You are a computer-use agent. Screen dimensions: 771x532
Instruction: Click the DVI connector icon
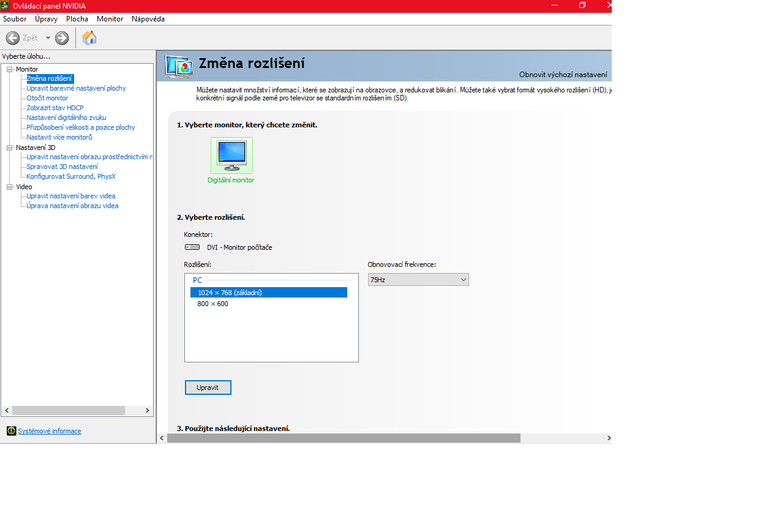(x=192, y=247)
